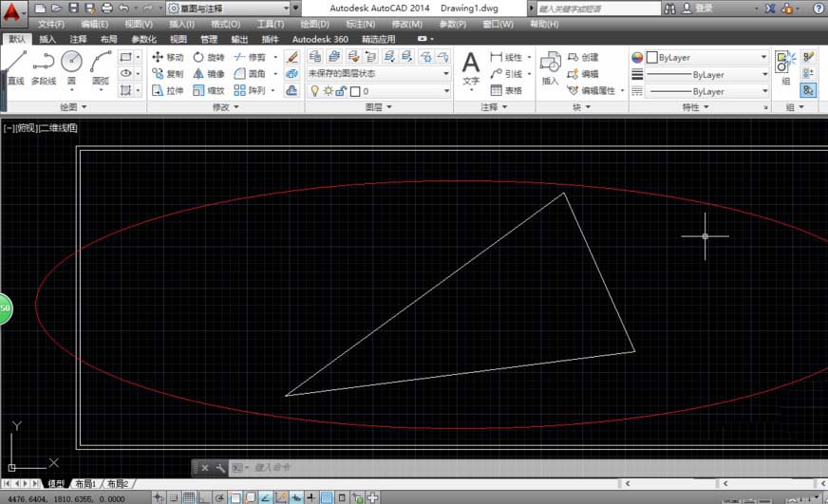The width and height of the screenshot is (828, 504).
Task: Click the Create block (创建) tool
Action: 583,57
